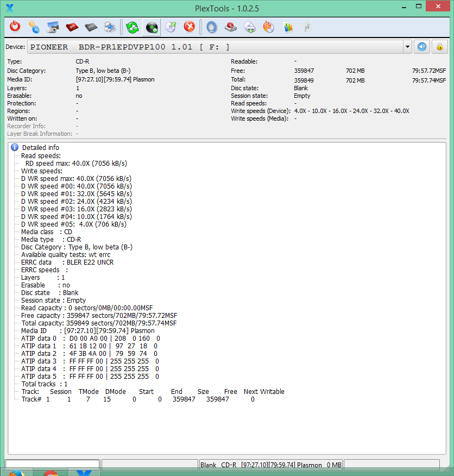Select 'D WR speed max: 40.0X' row

[x=76, y=178]
